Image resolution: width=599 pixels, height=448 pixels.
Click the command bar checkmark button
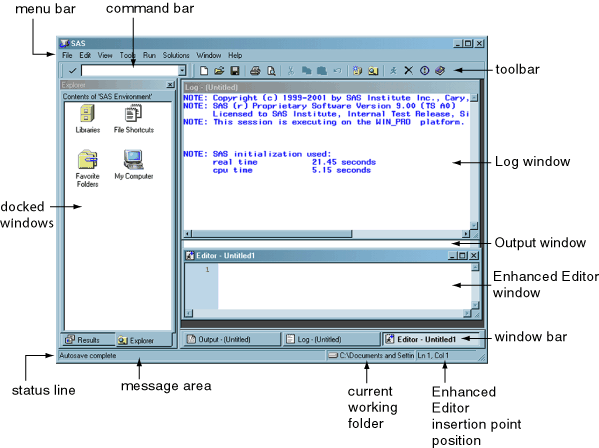(72, 71)
